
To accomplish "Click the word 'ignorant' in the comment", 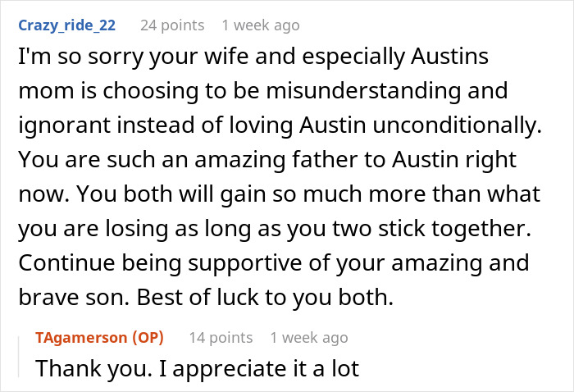I will tap(65, 125).
